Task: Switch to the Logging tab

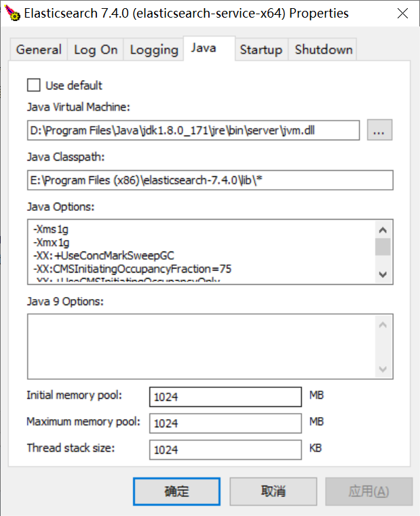Action: coord(154,49)
